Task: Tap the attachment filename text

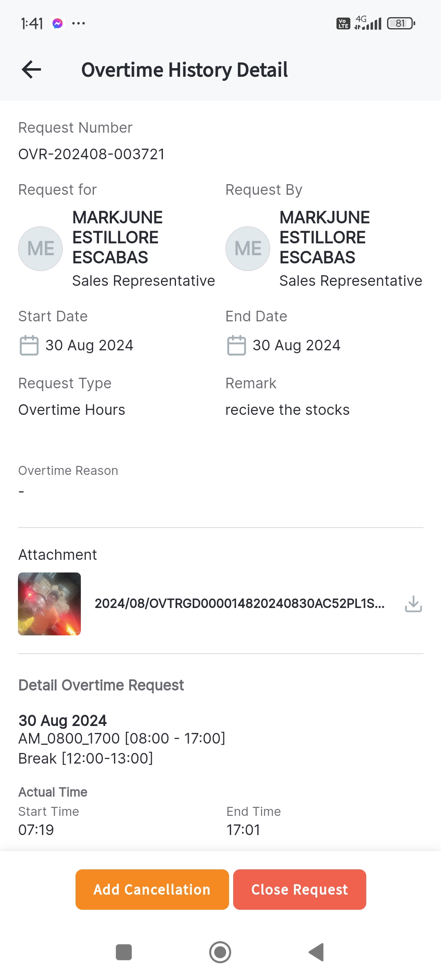Action: click(x=239, y=604)
